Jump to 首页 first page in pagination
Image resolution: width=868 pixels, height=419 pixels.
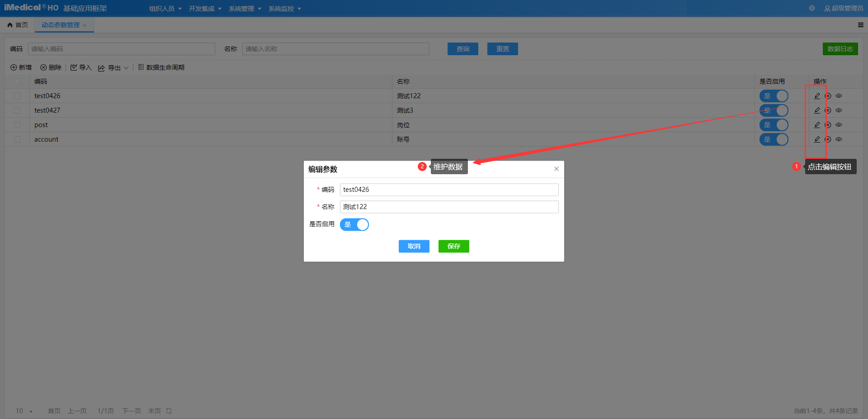click(x=54, y=411)
